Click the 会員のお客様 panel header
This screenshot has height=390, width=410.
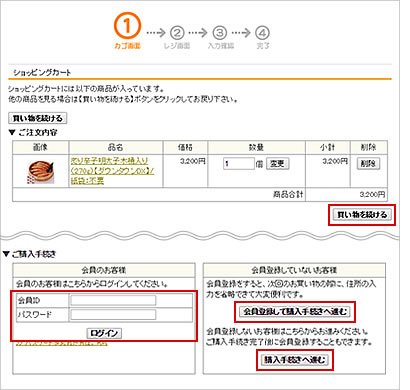(104, 270)
